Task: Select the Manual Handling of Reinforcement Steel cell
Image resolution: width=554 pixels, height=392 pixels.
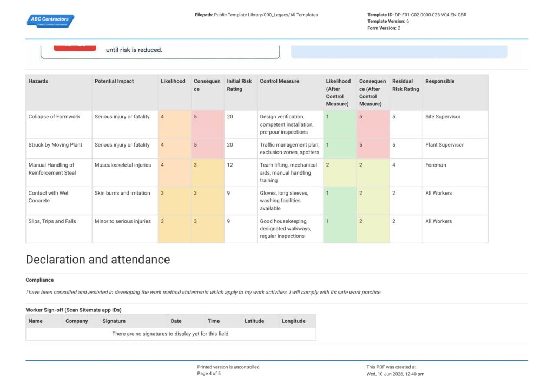Action: [x=58, y=172]
